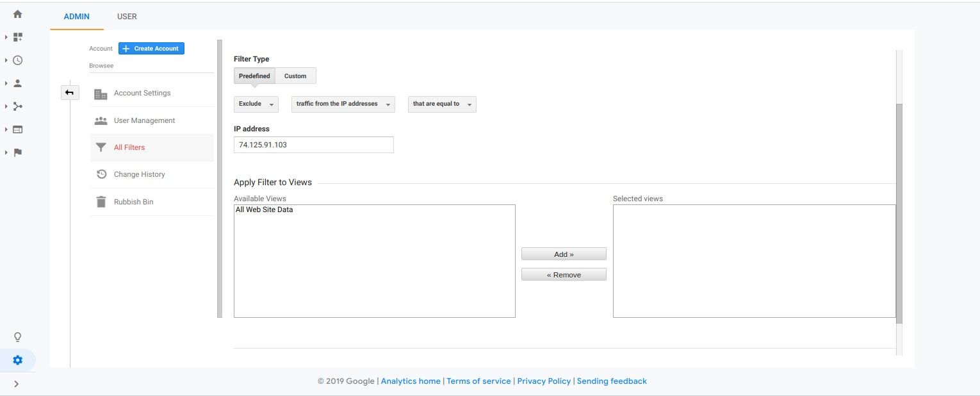The height and width of the screenshot is (396, 980).
Task: Open the 'that are equal to' dropdown
Action: tap(442, 104)
